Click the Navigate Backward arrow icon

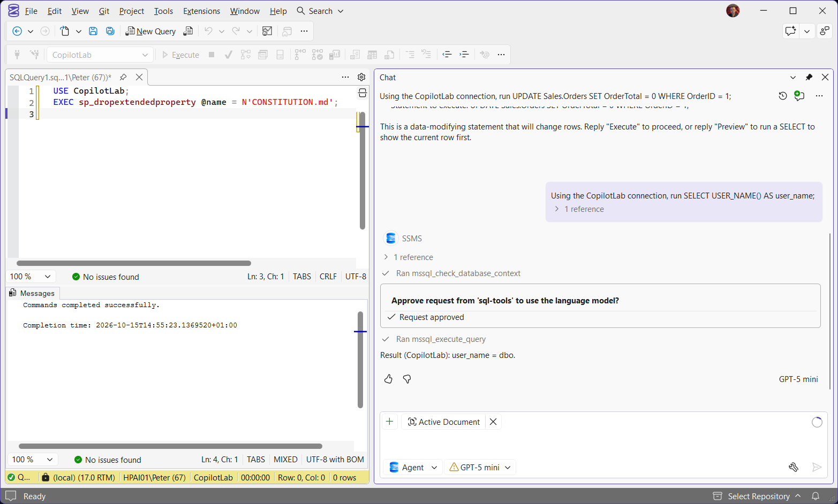point(17,31)
